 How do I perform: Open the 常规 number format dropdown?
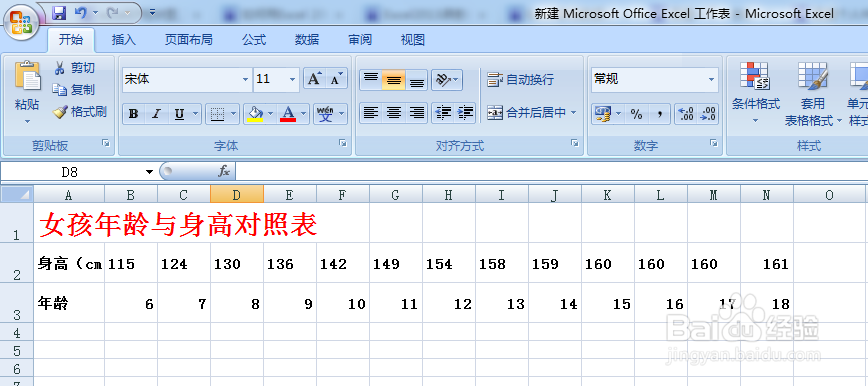(x=711, y=80)
